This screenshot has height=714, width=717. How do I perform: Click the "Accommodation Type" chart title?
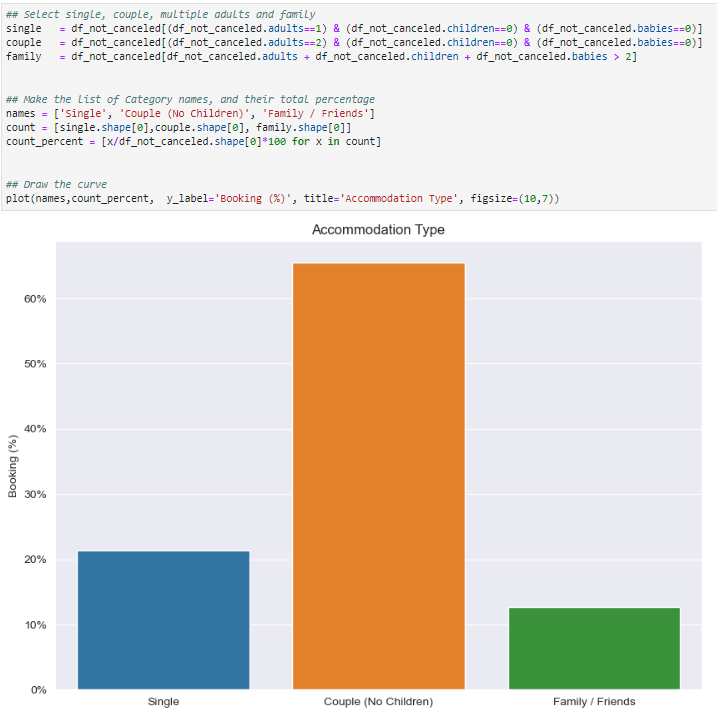378,230
